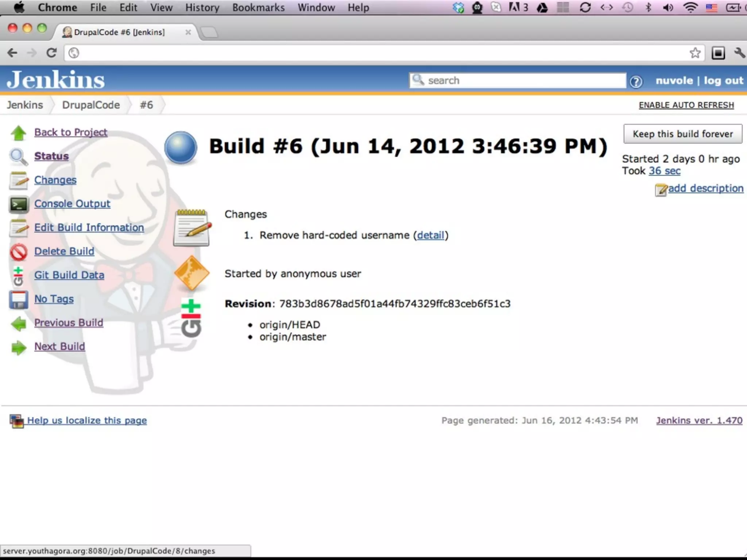Click the green Back to Project arrow icon
The width and height of the screenshot is (747, 560).
18,133
